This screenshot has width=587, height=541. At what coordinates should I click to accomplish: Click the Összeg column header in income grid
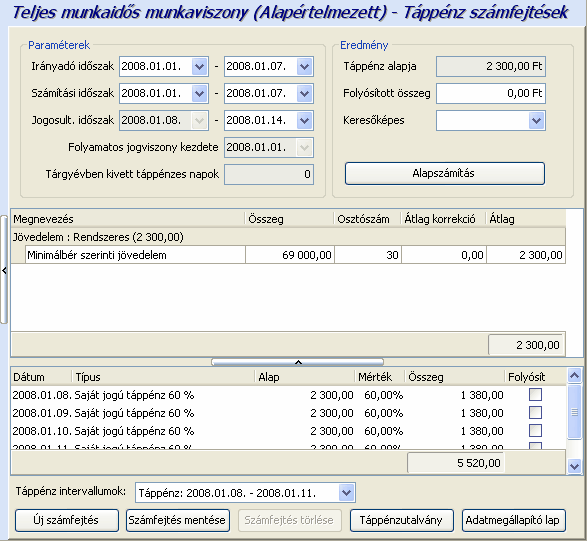pyautogui.click(x=266, y=219)
